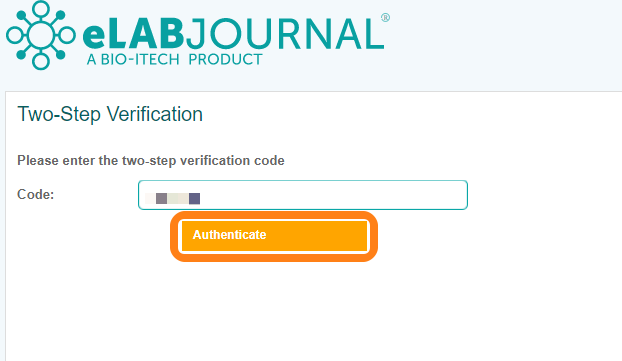Click the eLabJournal molecule logo icon
The width and height of the screenshot is (622, 361).
tap(40, 35)
